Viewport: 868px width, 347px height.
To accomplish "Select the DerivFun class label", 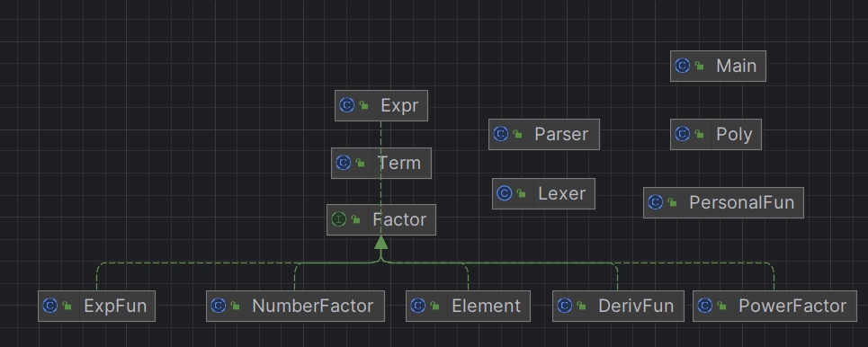I will 636,306.
